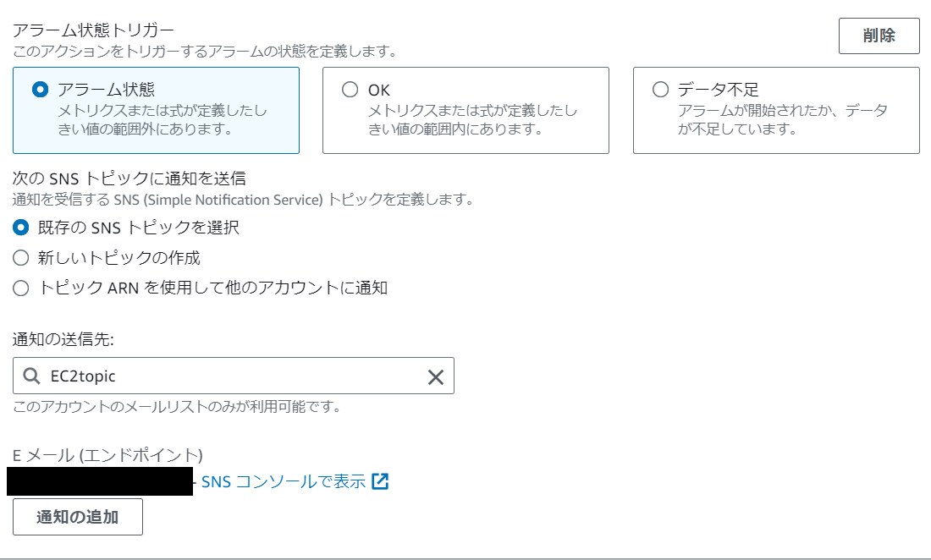Choose 既存の SNS トピックを選択 radio option
This screenshot has width=931, height=560.
click(21, 228)
